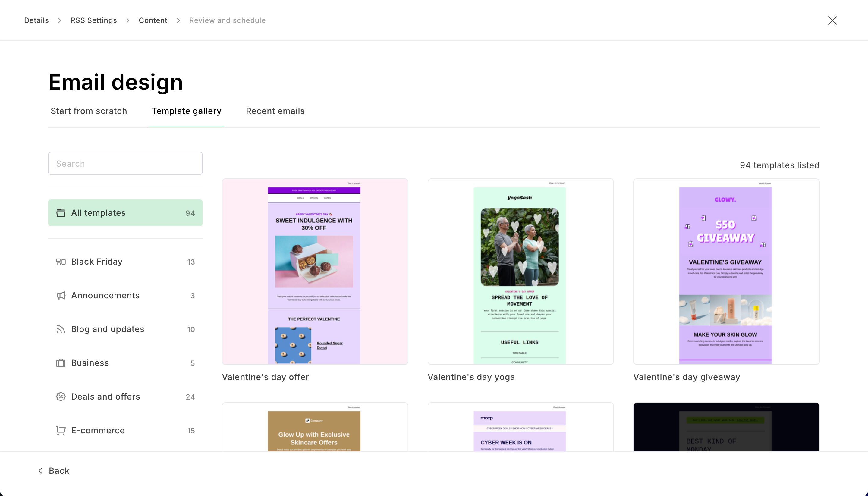Image resolution: width=868 pixels, height=496 pixels.
Task: Filter by Deals and offers templates
Action: (125, 397)
